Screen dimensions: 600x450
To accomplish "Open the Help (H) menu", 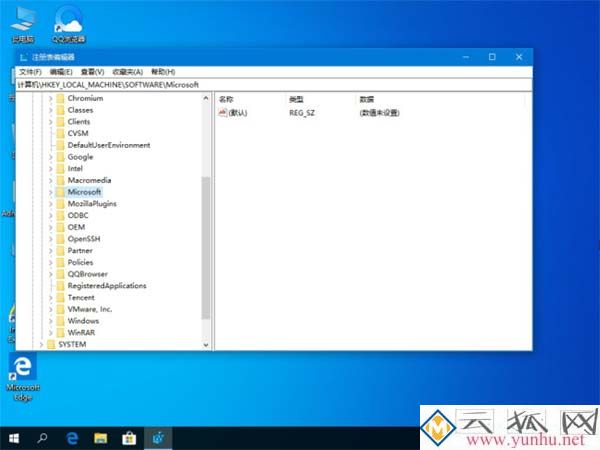I will coord(163,72).
